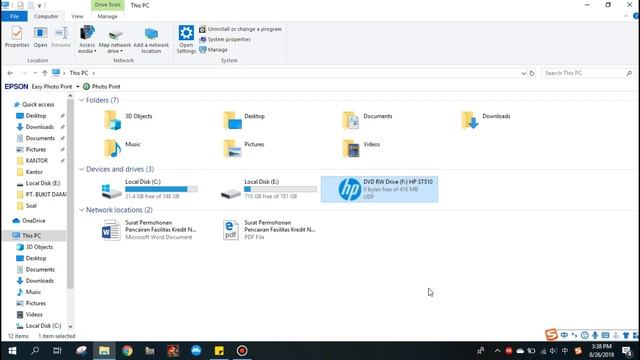Switch to the Manage tab

point(107,16)
